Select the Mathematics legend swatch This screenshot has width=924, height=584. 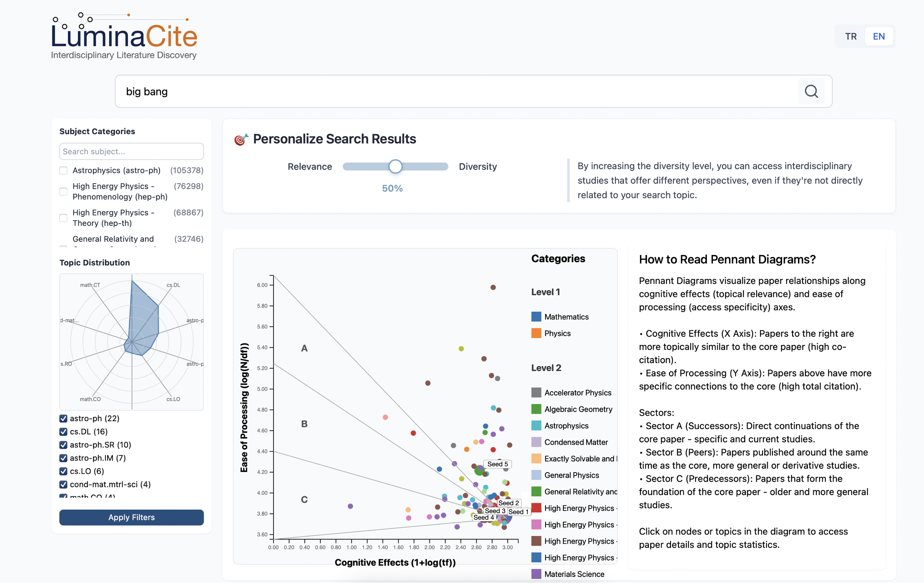[x=536, y=317]
